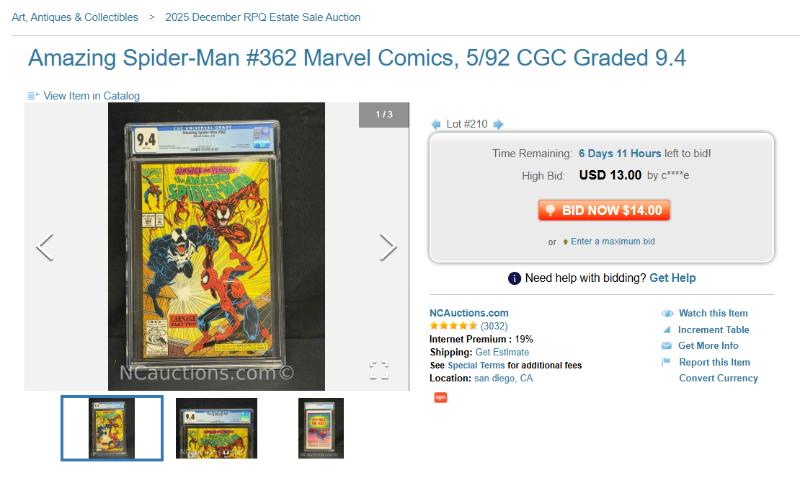Go to previous lot arrow
The width and height of the screenshot is (800, 491).
coord(435,124)
